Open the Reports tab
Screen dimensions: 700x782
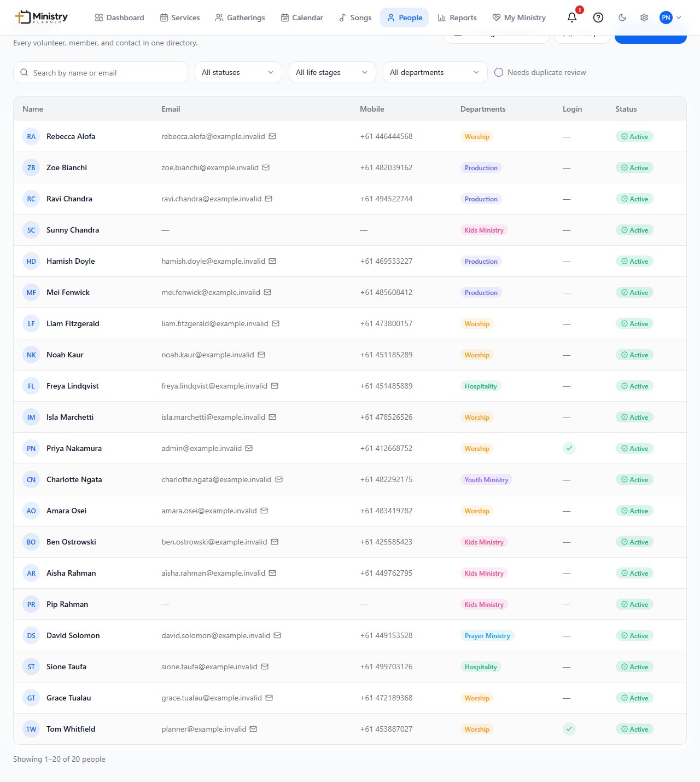coord(457,18)
